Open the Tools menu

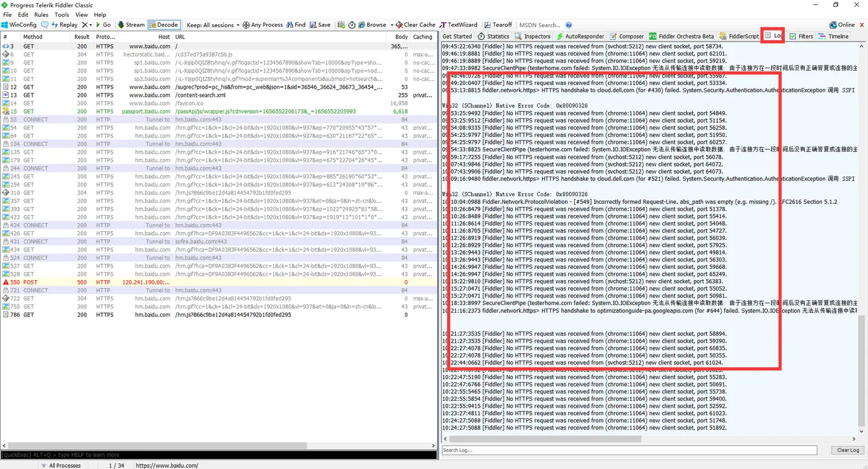pos(62,14)
